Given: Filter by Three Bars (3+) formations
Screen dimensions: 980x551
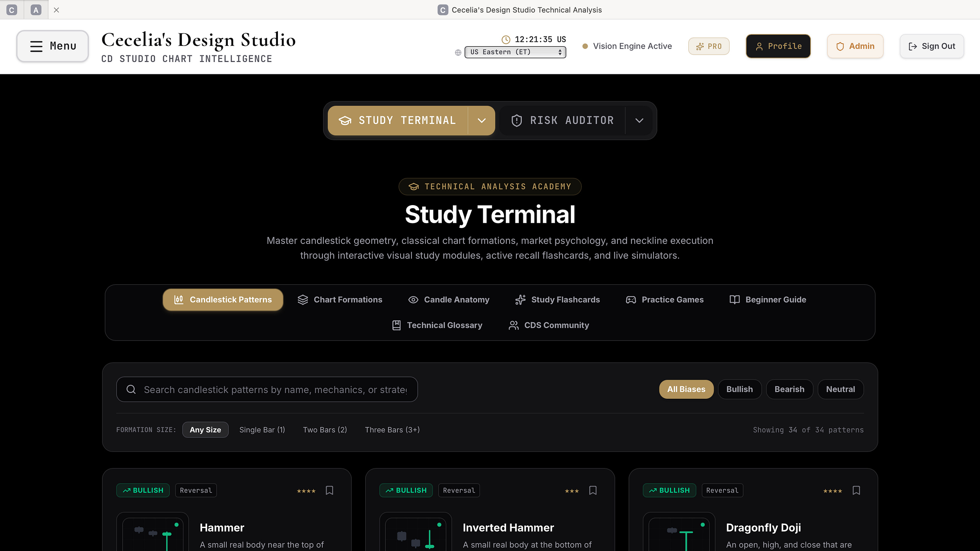Looking at the screenshot, I should [392, 430].
